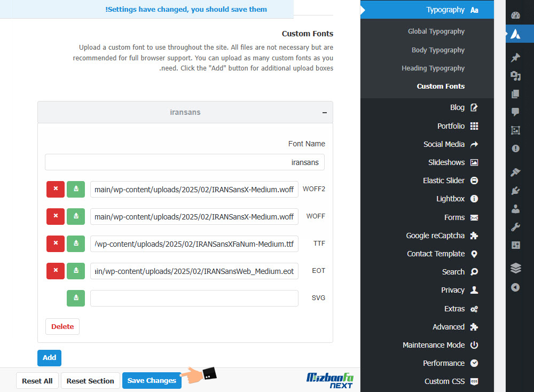Open the Avada theme icon in admin bar

point(515,34)
